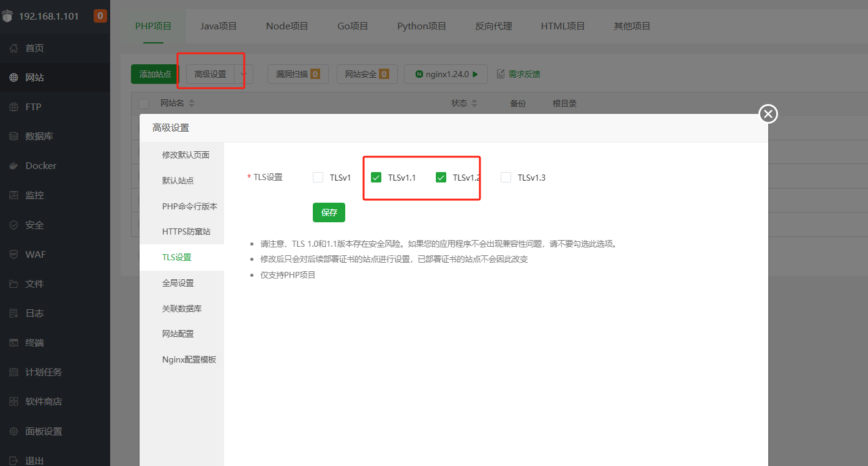Click the logout icon beside 退出
The width and height of the screenshot is (868, 466).
13,460
